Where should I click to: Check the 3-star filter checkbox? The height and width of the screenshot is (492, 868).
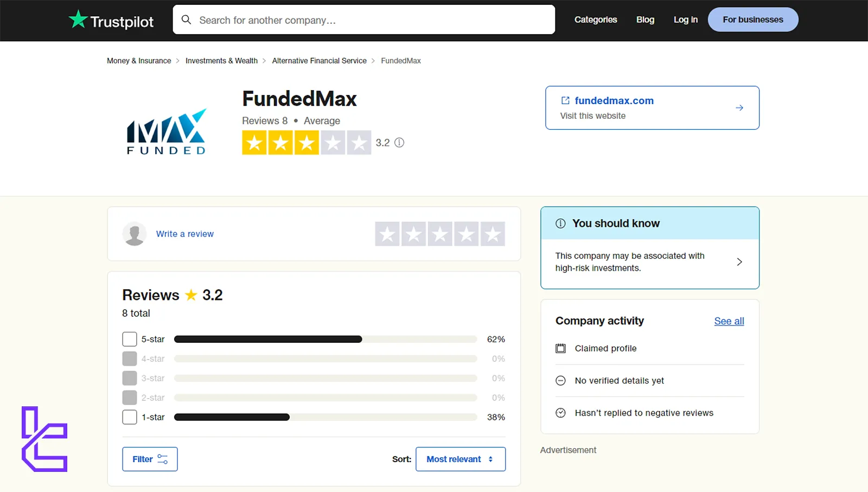pos(129,378)
